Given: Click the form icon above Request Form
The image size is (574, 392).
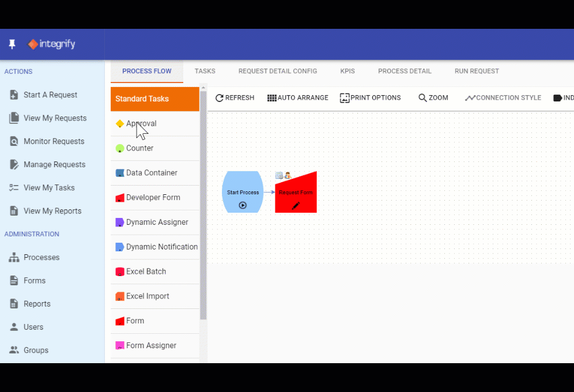Looking at the screenshot, I should pyautogui.click(x=279, y=175).
